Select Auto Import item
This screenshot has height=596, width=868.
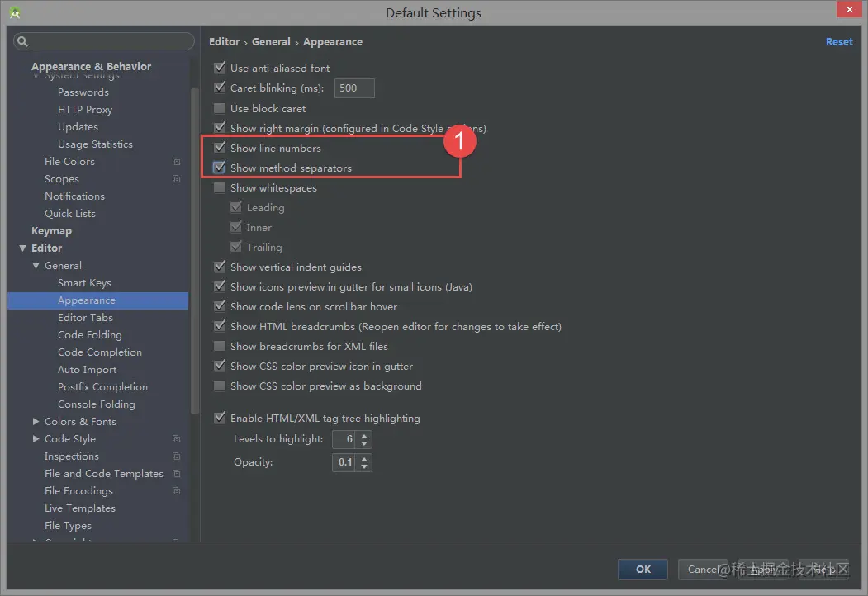(x=87, y=370)
